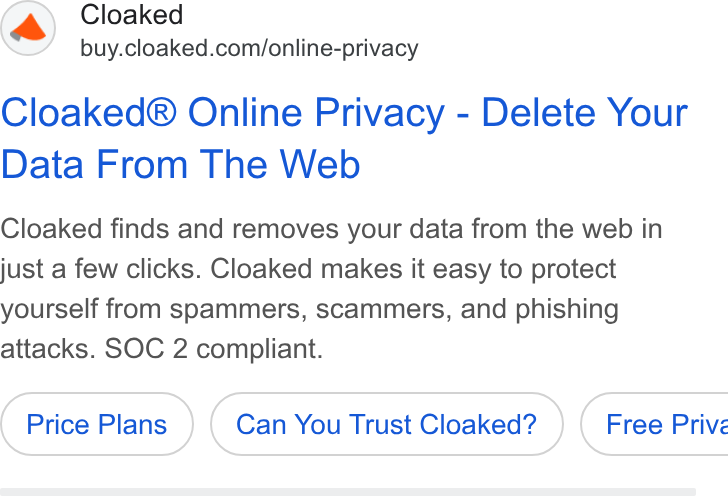Click the Cloaked site name above URL
This screenshot has height=496, width=728.
[x=132, y=15]
